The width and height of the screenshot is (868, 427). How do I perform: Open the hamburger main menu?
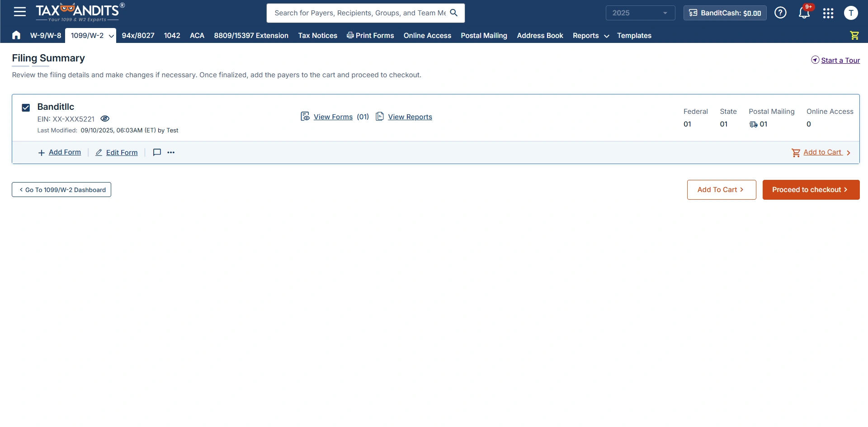pos(19,12)
